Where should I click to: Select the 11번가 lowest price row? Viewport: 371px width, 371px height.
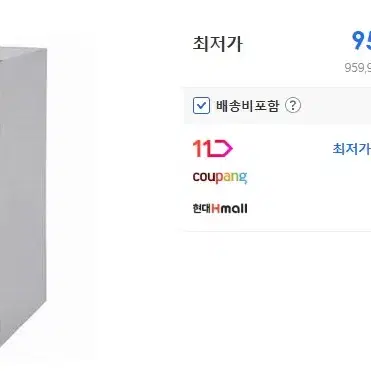(x=277, y=148)
